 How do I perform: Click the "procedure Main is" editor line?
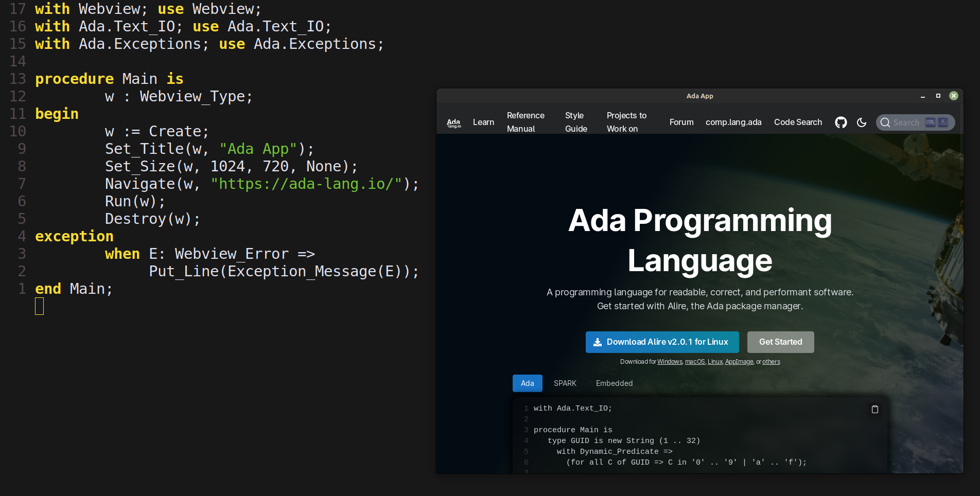point(109,79)
